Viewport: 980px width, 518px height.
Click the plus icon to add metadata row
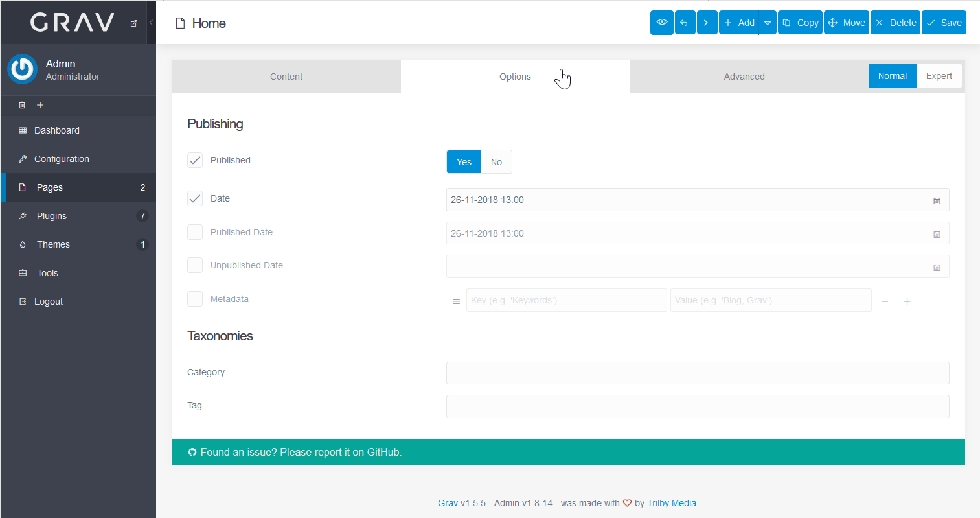point(907,301)
